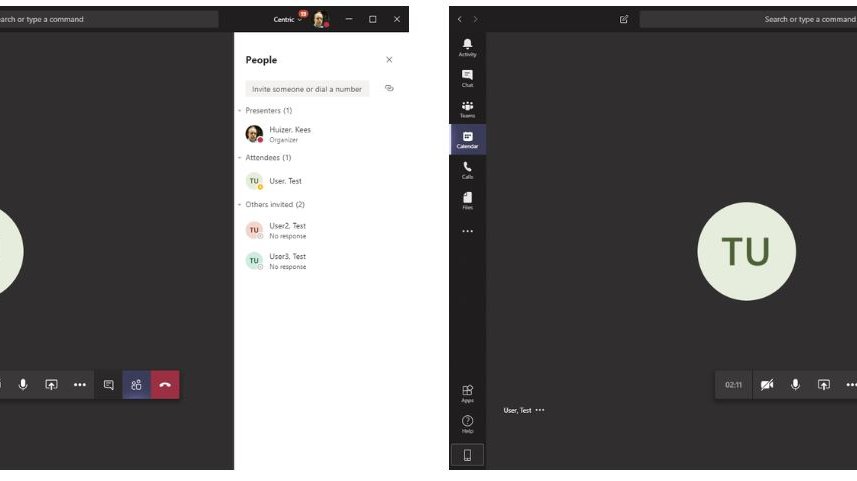Mute microphone in right window meeting toolbar

click(x=795, y=385)
